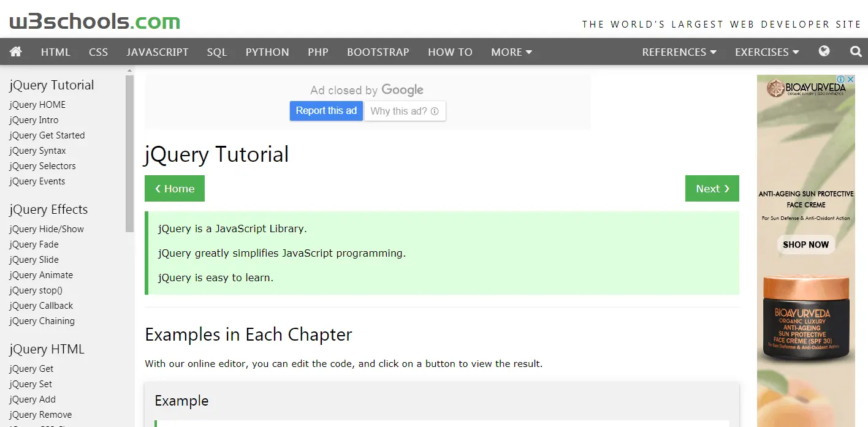Open jQuery Get Started sidebar link
868x427 pixels.
click(47, 135)
